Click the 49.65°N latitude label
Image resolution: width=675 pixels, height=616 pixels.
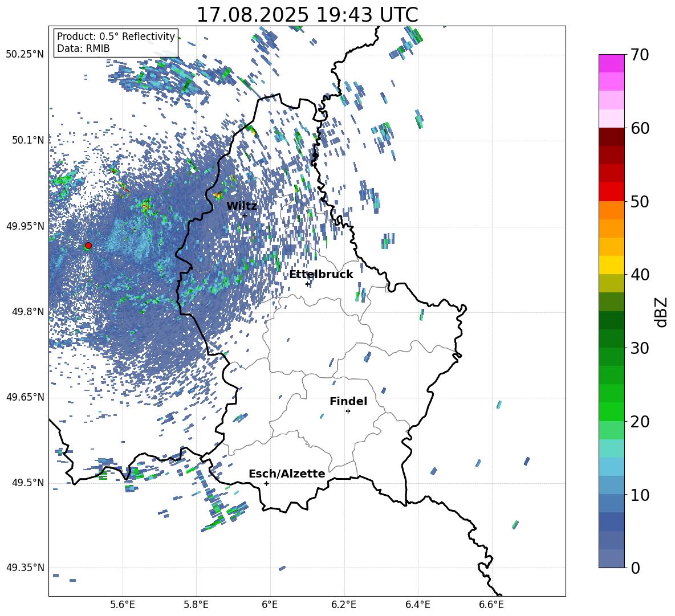coord(25,398)
